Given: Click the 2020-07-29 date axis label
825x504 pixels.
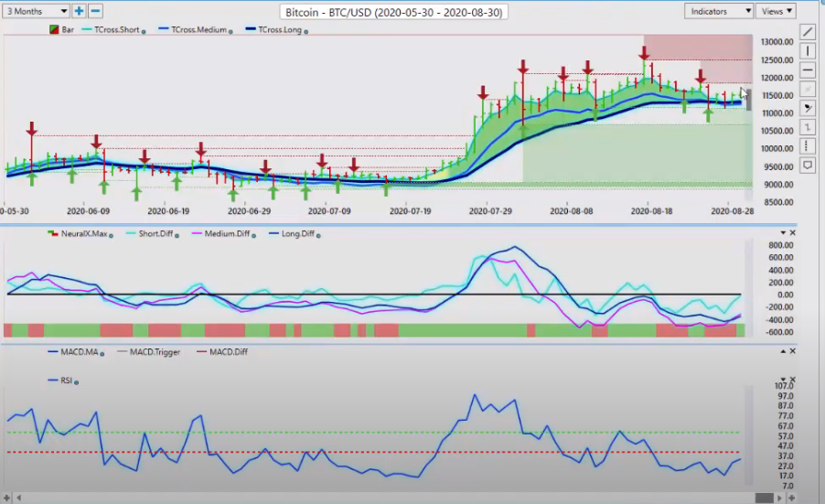Looking at the screenshot, I should 490,211.
